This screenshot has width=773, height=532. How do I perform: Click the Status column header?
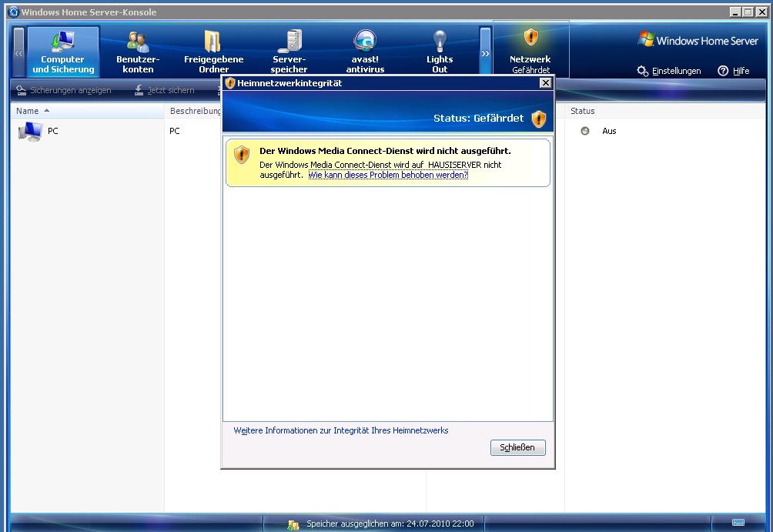click(582, 111)
